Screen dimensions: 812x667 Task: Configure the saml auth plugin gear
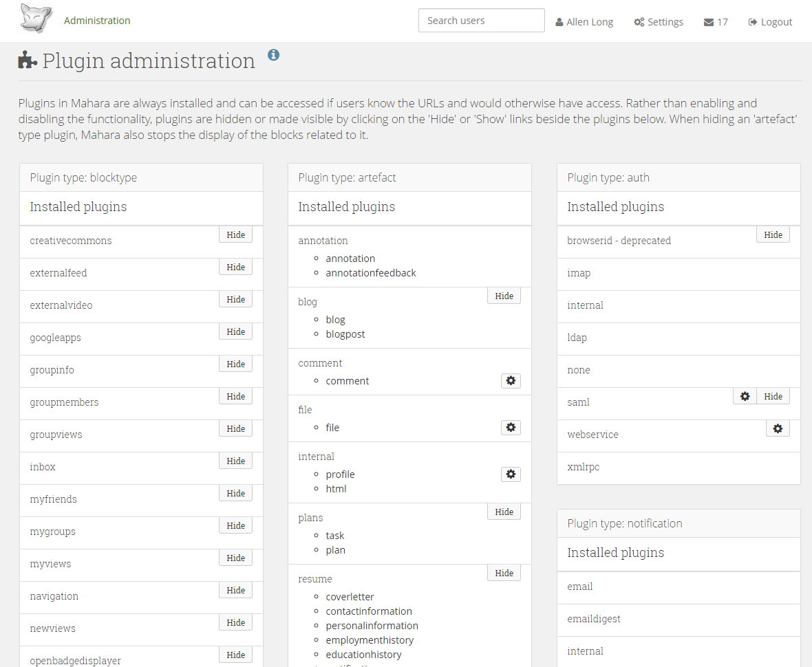(745, 396)
